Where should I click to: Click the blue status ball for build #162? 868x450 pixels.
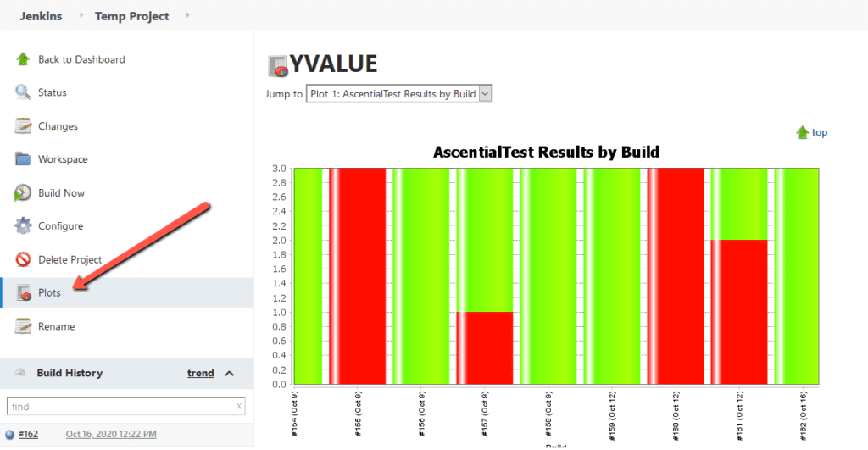point(9,435)
